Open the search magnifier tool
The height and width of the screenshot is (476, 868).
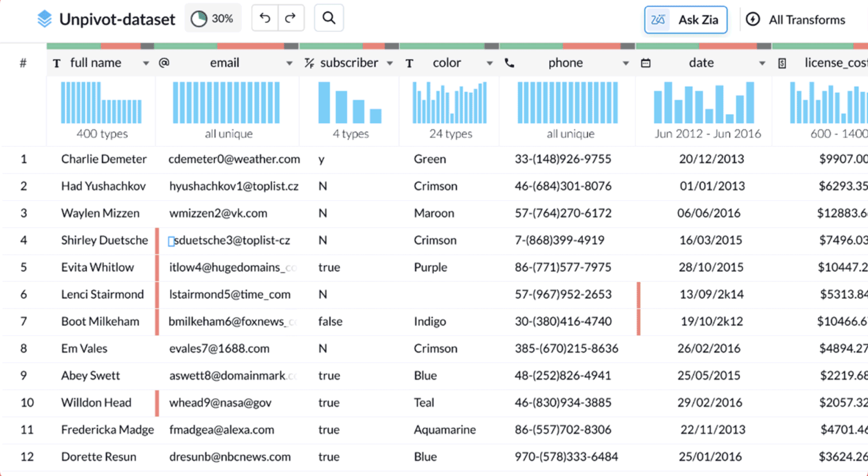tap(329, 18)
